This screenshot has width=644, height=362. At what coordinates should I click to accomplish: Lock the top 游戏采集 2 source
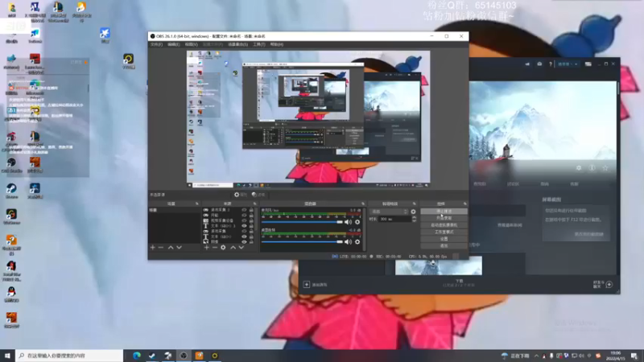tap(251, 210)
